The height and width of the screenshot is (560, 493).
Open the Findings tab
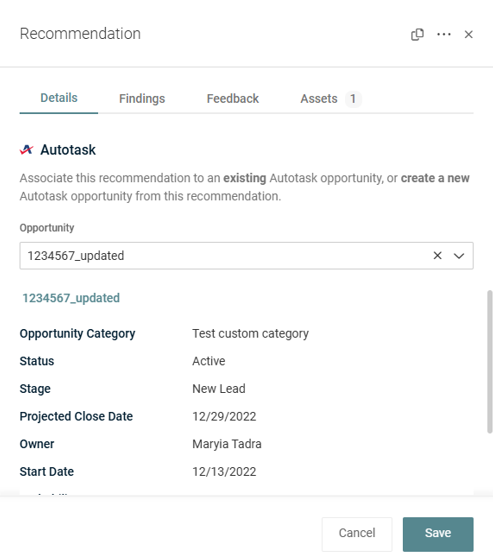pyautogui.click(x=142, y=99)
